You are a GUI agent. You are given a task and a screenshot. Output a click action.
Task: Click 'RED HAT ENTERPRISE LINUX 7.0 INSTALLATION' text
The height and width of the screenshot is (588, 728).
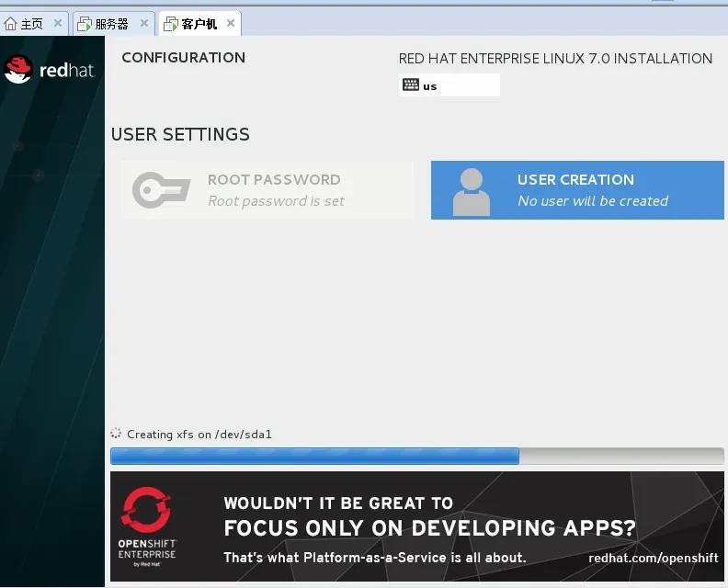point(555,59)
